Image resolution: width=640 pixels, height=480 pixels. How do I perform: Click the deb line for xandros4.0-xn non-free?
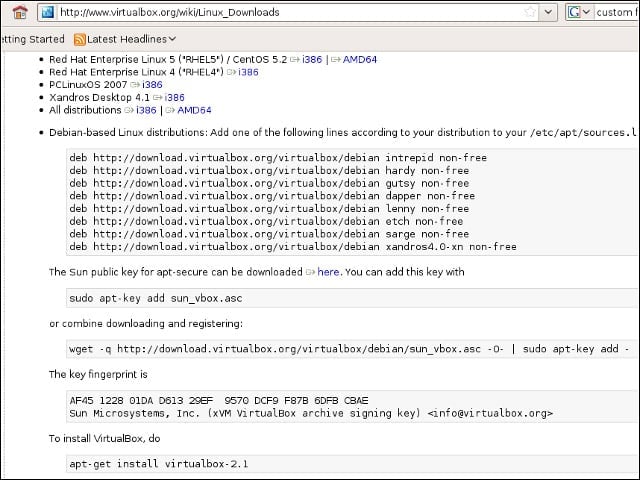point(293,247)
